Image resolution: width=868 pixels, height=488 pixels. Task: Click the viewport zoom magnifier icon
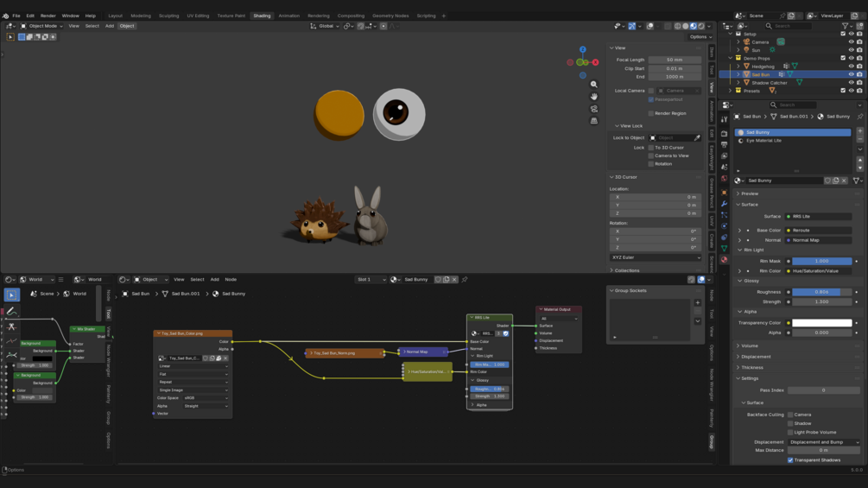tap(594, 85)
